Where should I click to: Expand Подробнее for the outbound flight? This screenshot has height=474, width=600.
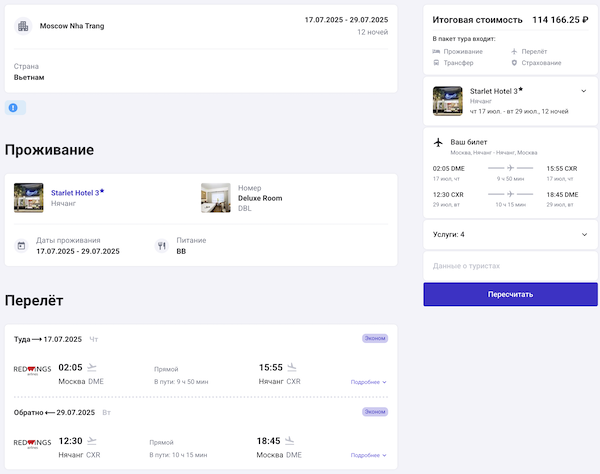(x=368, y=382)
